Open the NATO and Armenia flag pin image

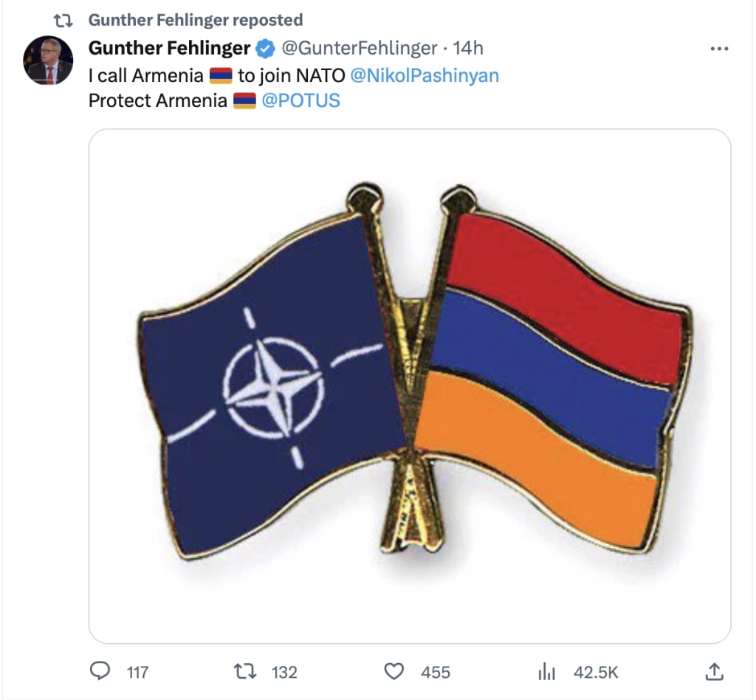coord(409,385)
